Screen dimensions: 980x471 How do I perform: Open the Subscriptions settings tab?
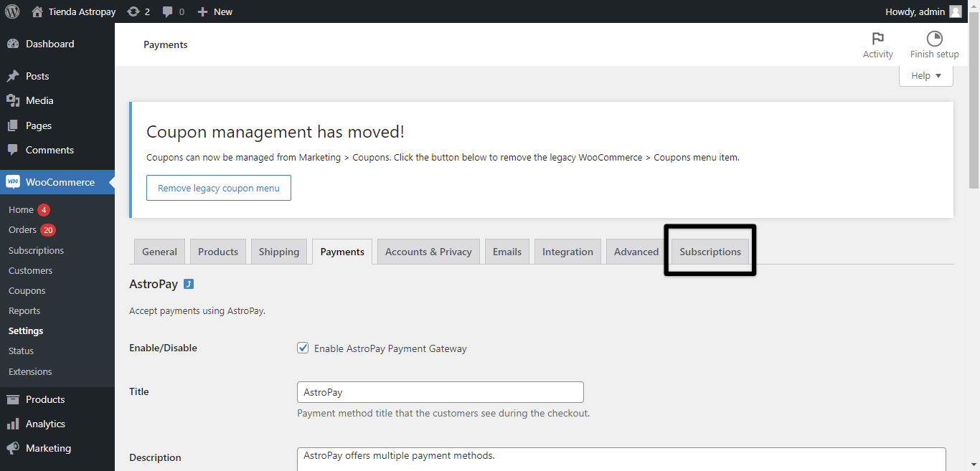[710, 252]
